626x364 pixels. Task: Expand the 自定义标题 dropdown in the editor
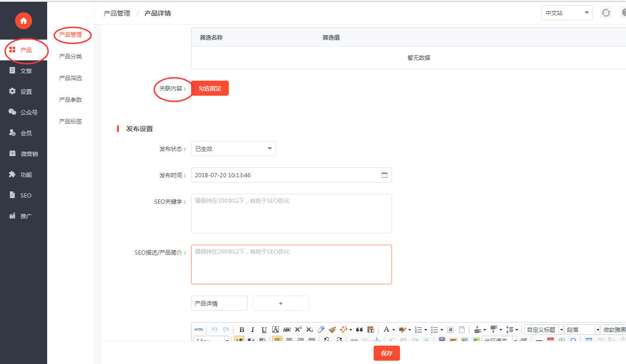561,330
